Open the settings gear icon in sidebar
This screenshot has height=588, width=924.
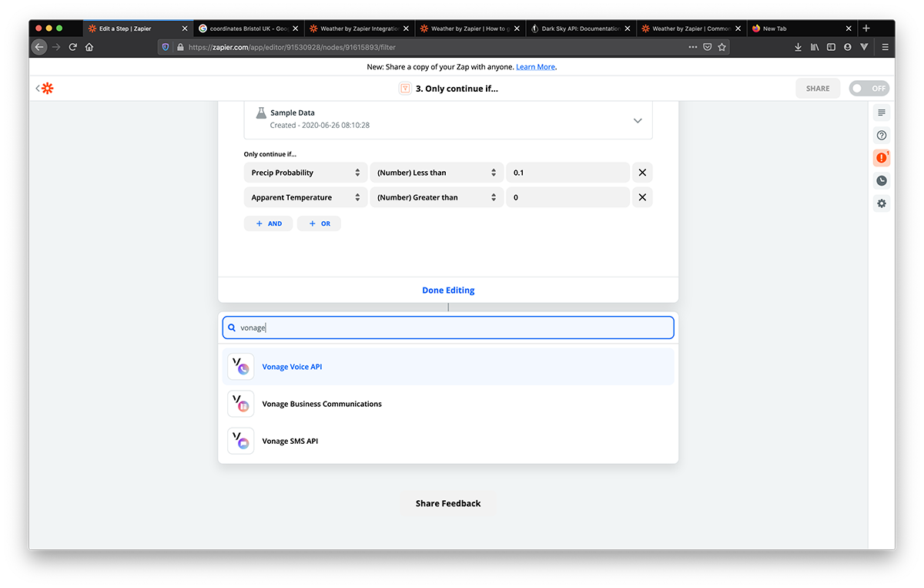pos(882,204)
